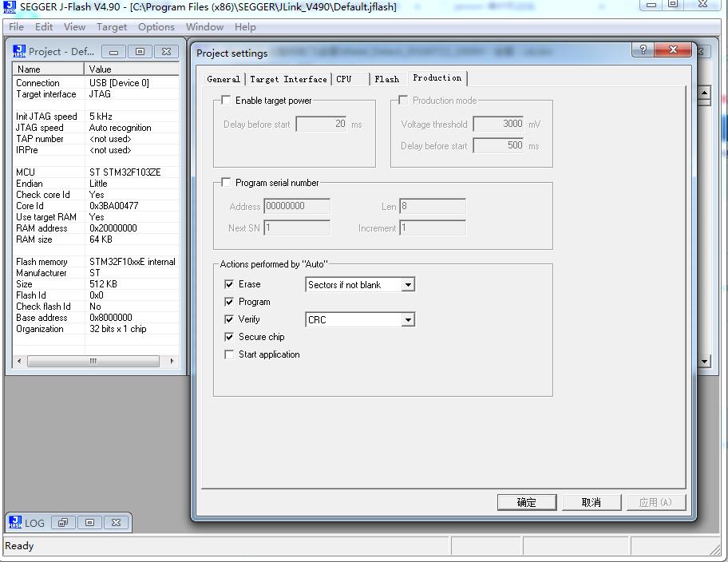Close the Project settings dialog

673,49
